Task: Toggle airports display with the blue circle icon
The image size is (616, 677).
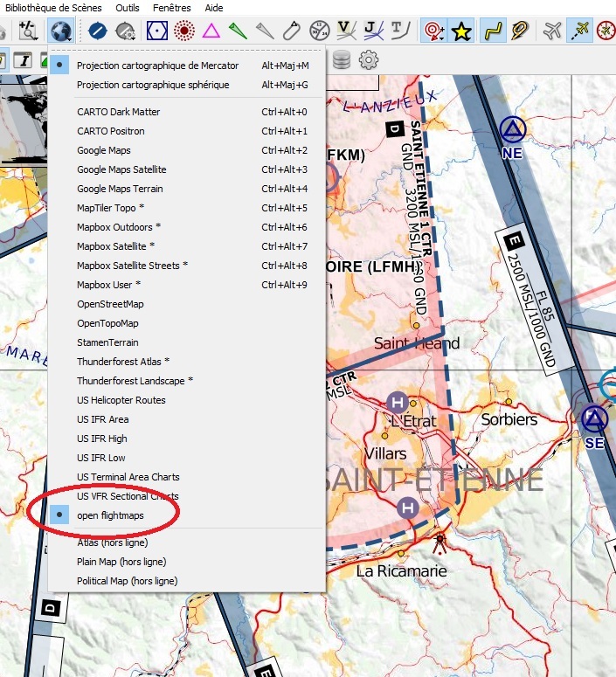Action: tap(98, 31)
